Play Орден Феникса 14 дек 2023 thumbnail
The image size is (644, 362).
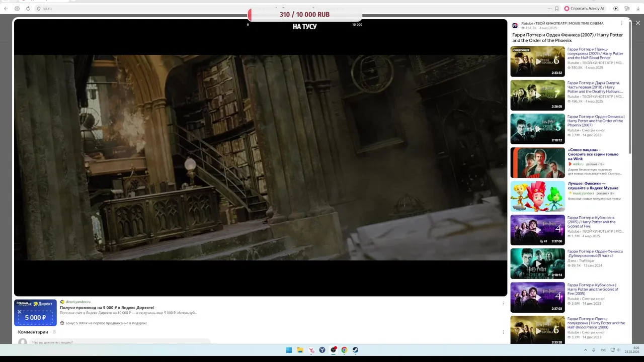pyautogui.click(x=537, y=129)
